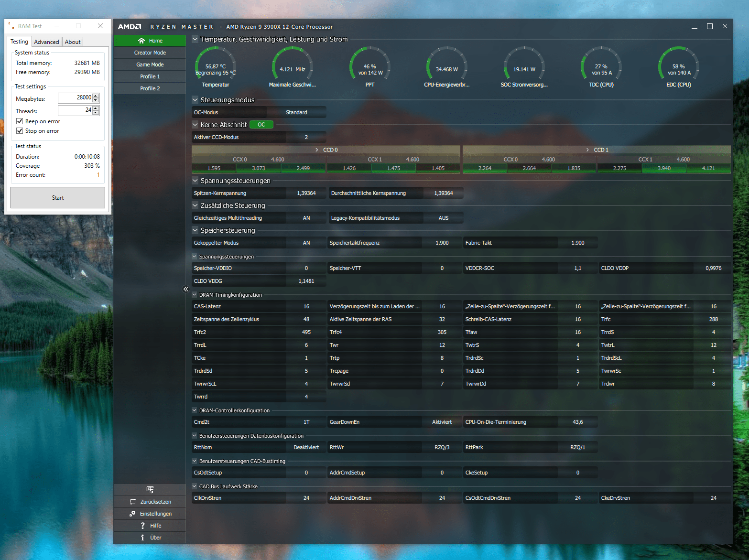Click the RttWr RZQ/3 value
The height and width of the screenshot is (560, 749).
(442, 447)
